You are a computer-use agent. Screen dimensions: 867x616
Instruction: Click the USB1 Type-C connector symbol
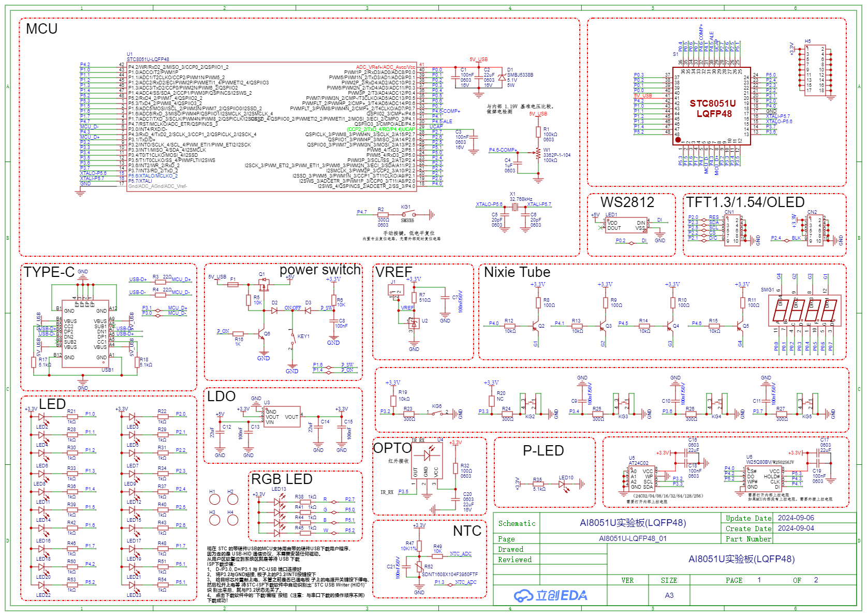tap(85, 333)
